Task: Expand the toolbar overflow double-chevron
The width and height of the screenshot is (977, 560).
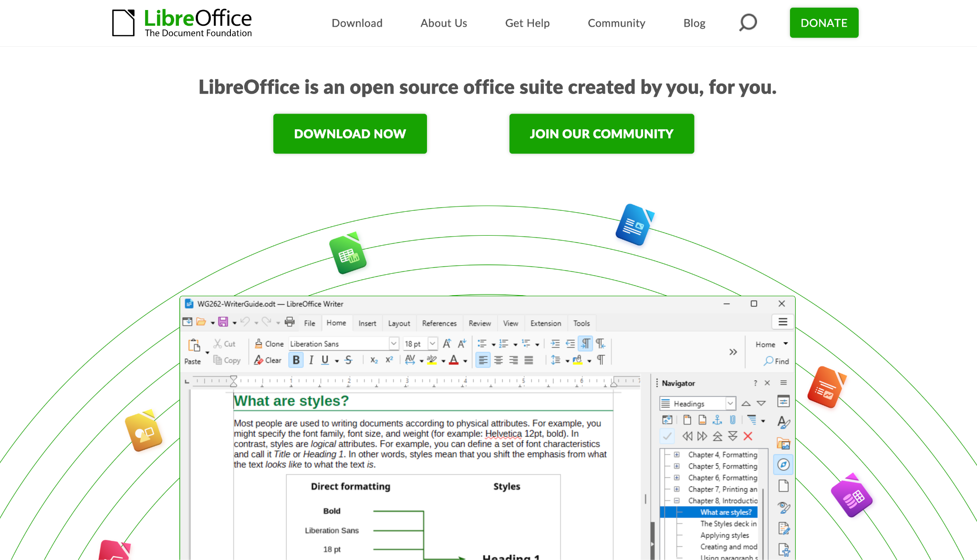Action: pyautogui.click(x=733, y=352)
